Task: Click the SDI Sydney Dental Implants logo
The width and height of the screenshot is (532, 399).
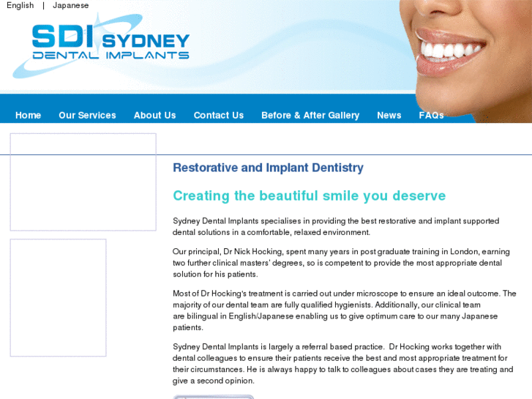Action: tap(101, 45)
